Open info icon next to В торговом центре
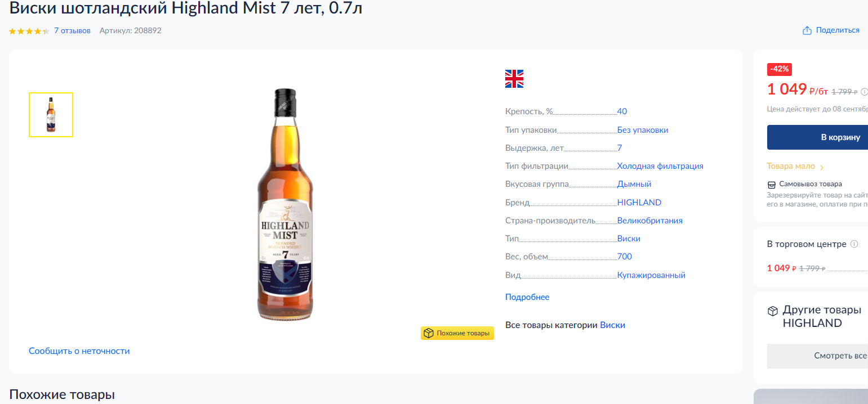 pyautogui.click(x=854, y=244)
